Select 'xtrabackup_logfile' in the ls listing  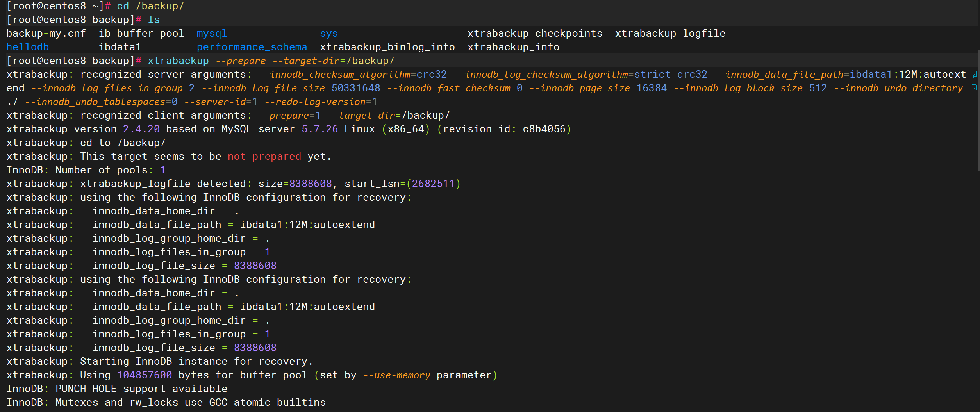tap(670, 34)
